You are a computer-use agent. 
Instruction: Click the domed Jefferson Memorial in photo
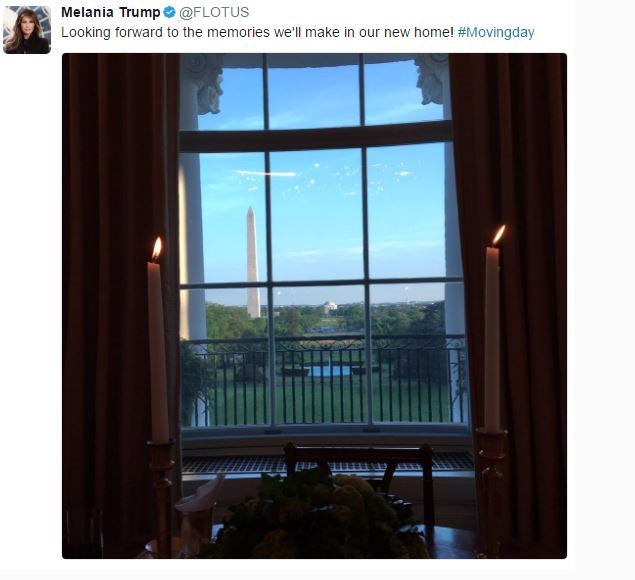(x=330, y=307)
